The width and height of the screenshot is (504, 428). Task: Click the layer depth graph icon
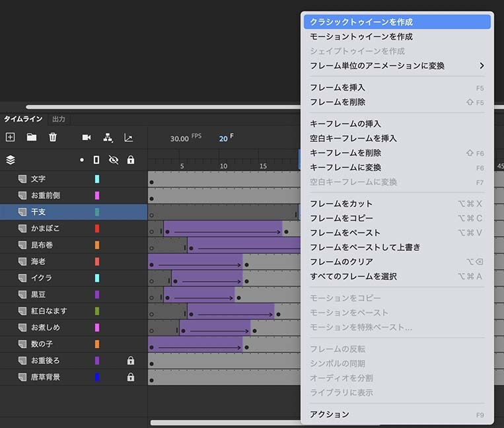pyautogui.click(x=128, y=137)
